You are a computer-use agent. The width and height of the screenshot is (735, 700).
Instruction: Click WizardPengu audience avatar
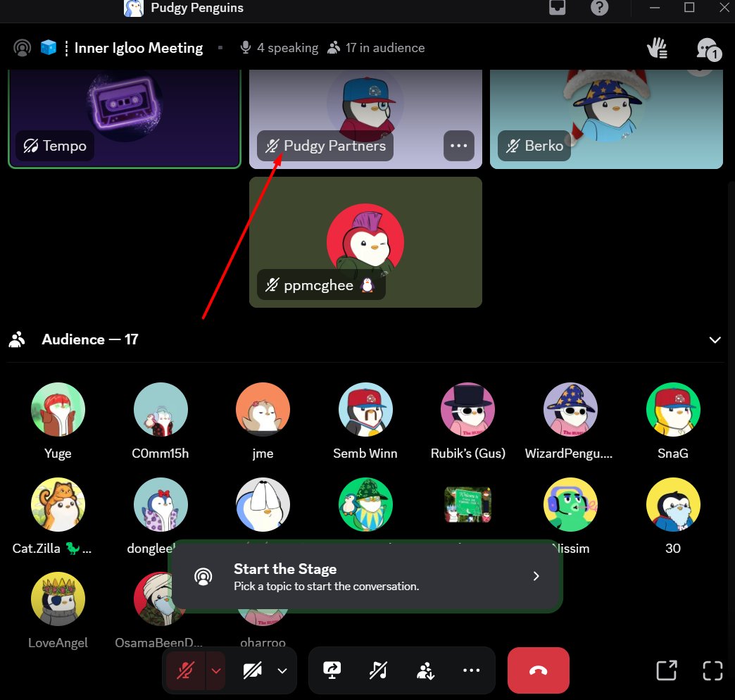click(570, 409)
